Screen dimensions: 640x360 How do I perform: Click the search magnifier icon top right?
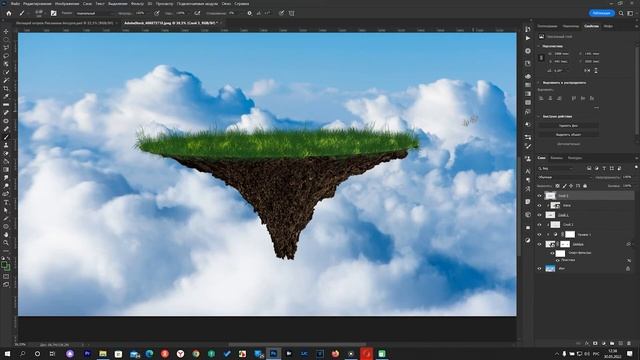(621, 13)
